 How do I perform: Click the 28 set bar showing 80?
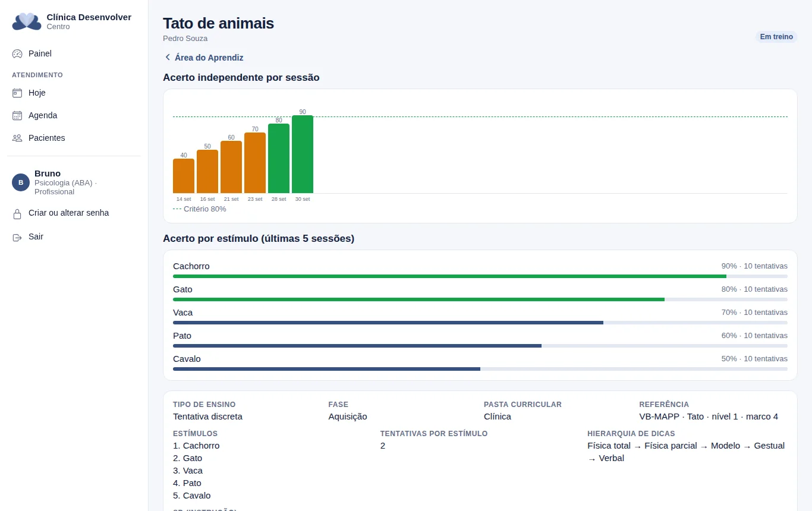pyautogui.click(x=279, y=159)
